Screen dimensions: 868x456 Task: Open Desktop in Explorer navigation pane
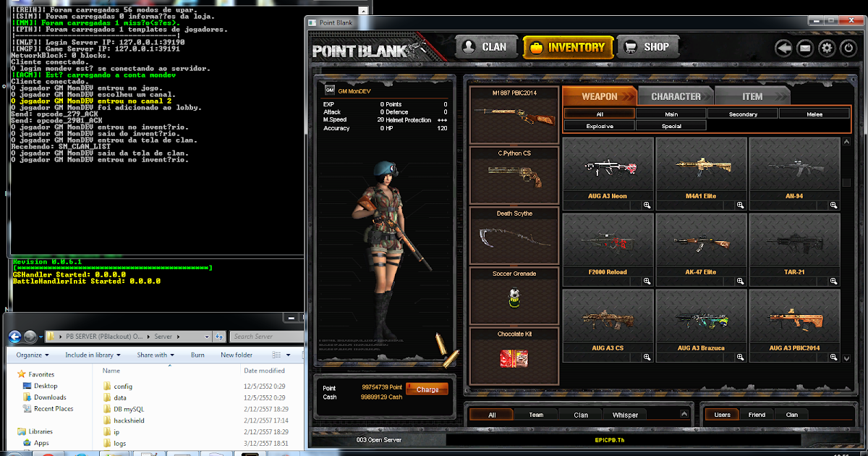point(45,386)
